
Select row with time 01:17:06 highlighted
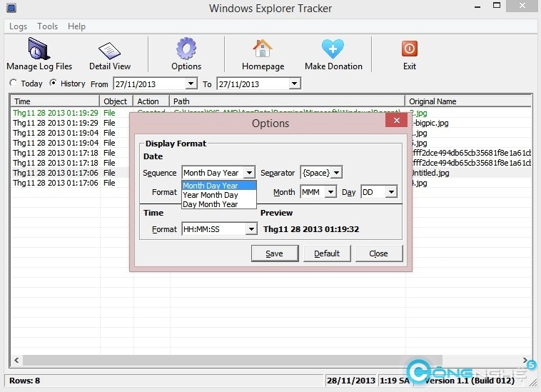56,173
